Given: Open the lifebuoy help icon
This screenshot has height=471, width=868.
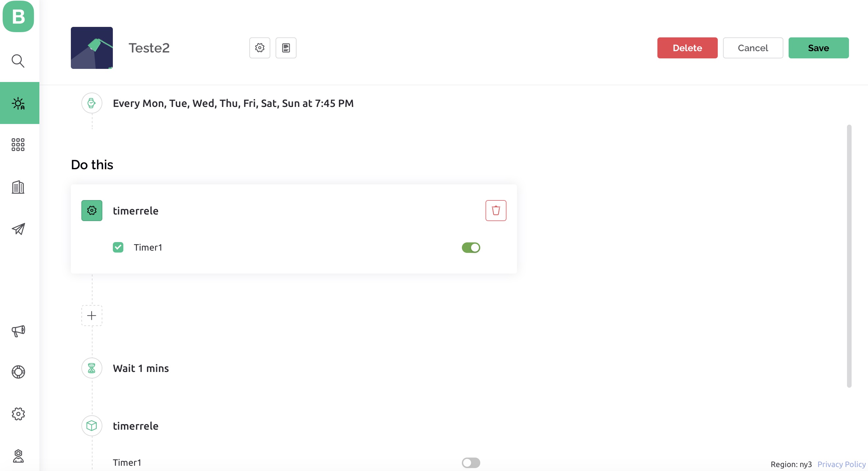Looking at the screenshot, I should (x=18, y=372).
